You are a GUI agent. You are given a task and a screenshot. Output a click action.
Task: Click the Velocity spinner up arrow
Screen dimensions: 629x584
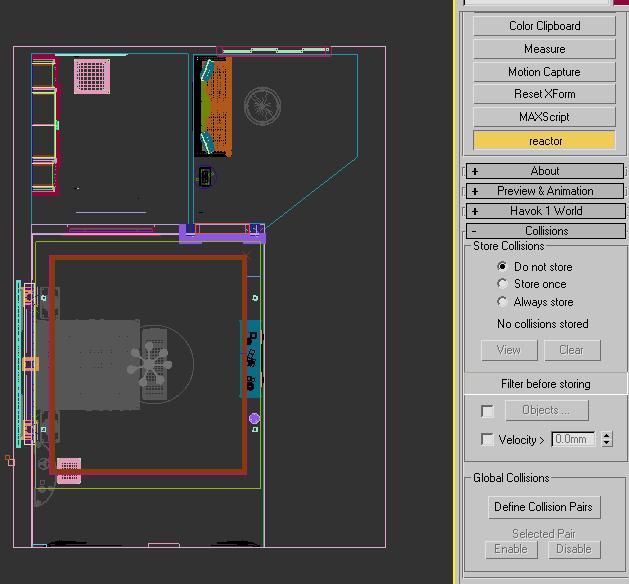click(x=607, y=435)
